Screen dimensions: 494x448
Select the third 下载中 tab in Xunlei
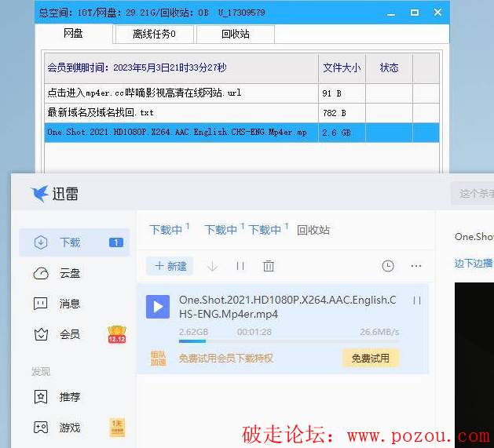[x=268, y=230]
